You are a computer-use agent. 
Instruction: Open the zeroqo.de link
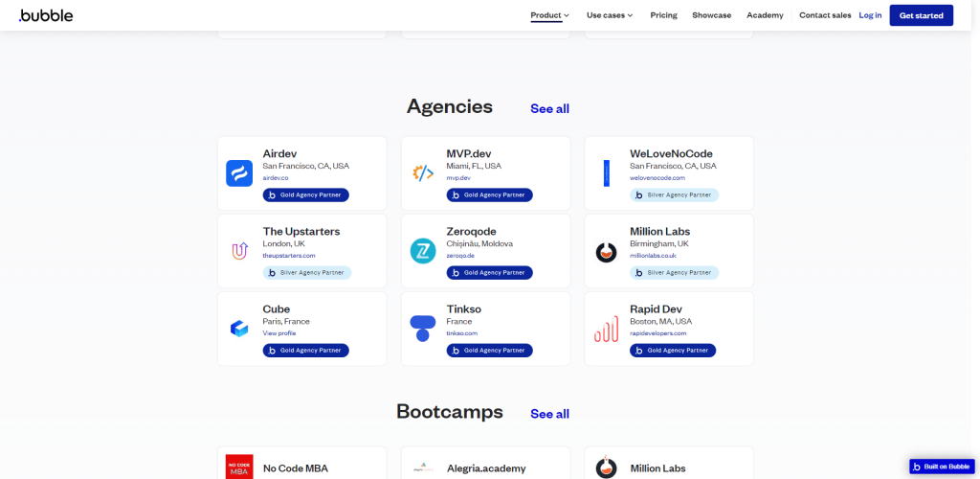pyautogui.click(x=461, y=256)
